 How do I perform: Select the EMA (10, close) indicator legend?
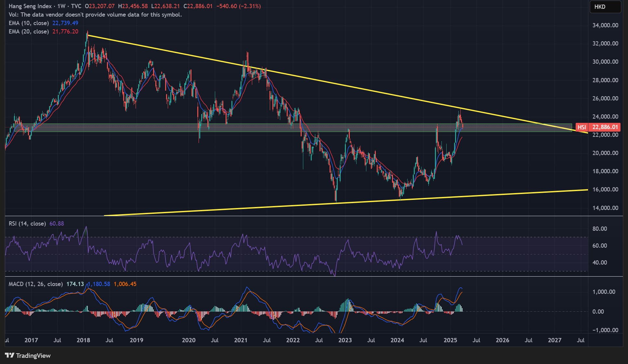pyautogui.click(x=29, y=23)
